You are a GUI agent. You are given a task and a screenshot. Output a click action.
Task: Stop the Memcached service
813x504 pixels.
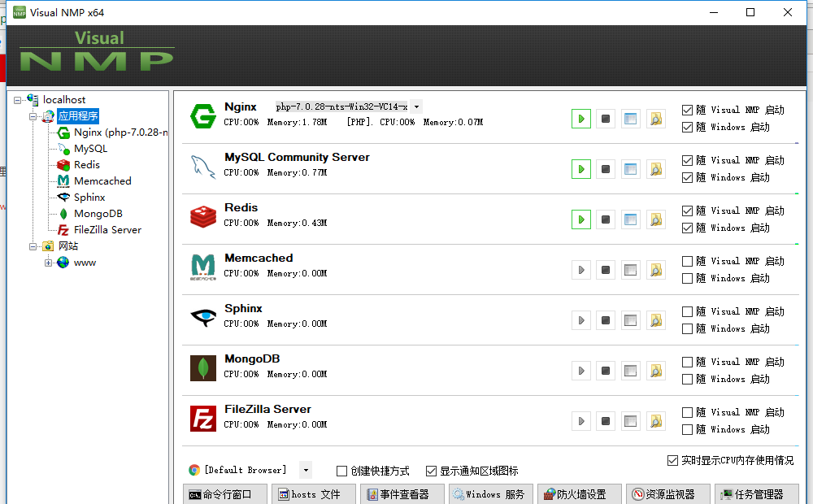coord(606,270)
